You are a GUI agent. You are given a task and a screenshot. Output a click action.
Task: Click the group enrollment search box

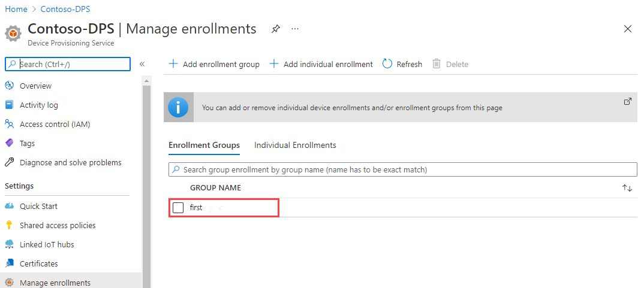point(402,169)
